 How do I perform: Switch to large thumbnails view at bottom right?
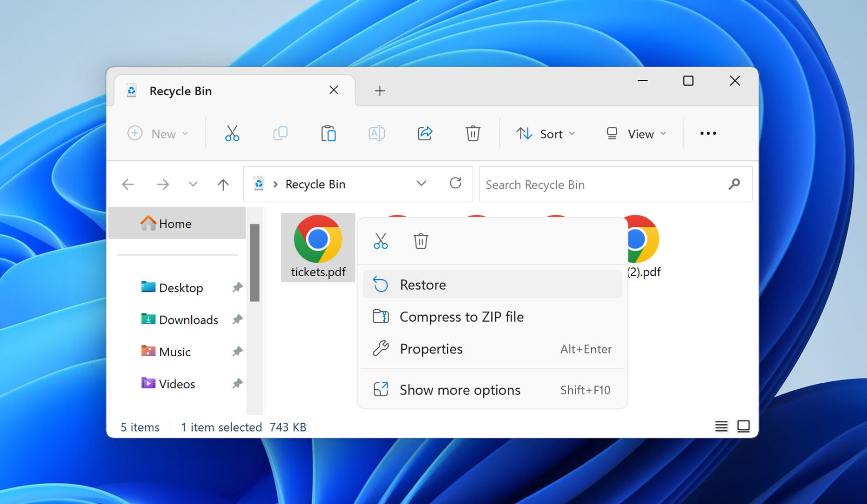(x=744, y=427)
